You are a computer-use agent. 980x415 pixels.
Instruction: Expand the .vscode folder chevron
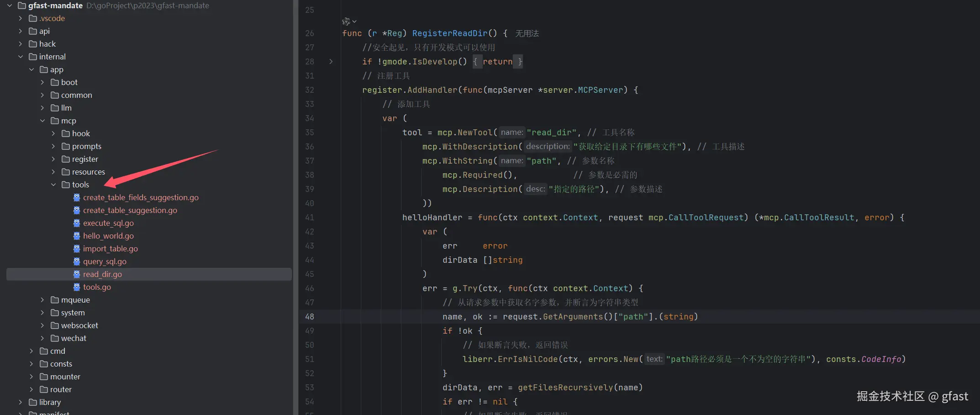(x=21, y=18)
